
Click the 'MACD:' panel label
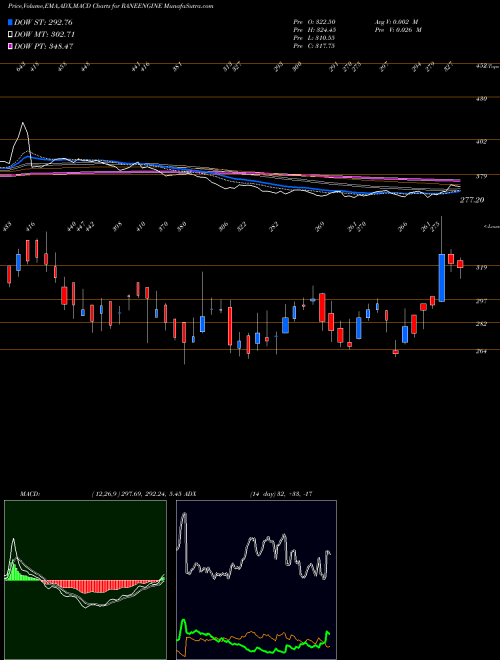point(29,494)
